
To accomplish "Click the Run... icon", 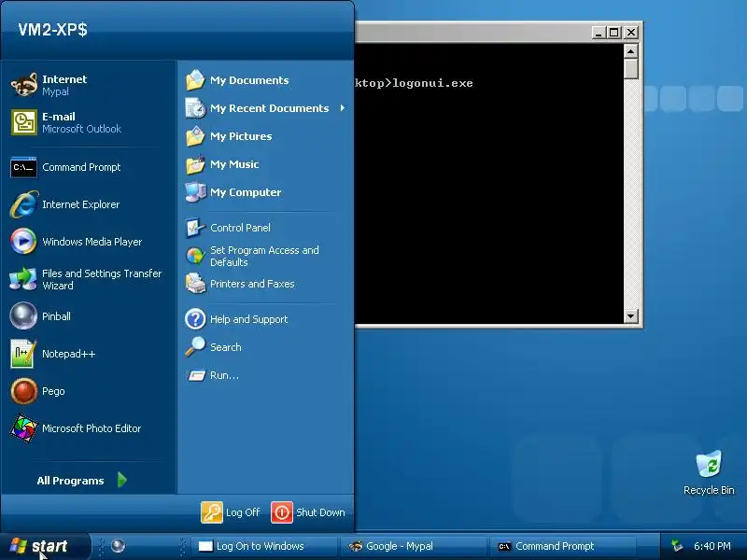I will [x=196, y=375].
